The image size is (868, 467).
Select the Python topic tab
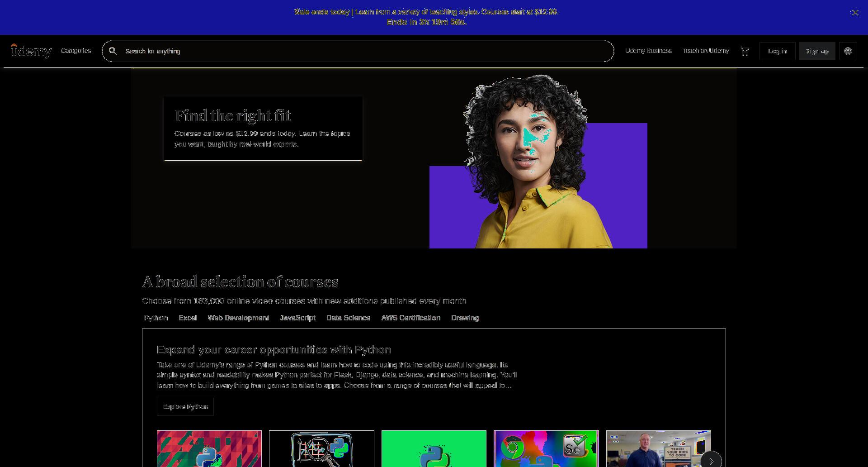(156, 318)
